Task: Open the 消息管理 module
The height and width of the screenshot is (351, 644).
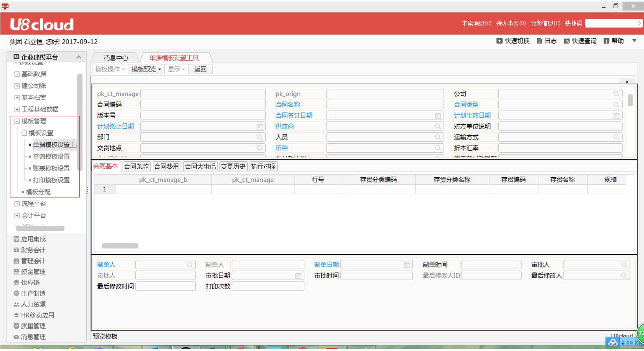Action: click(30, 337)
